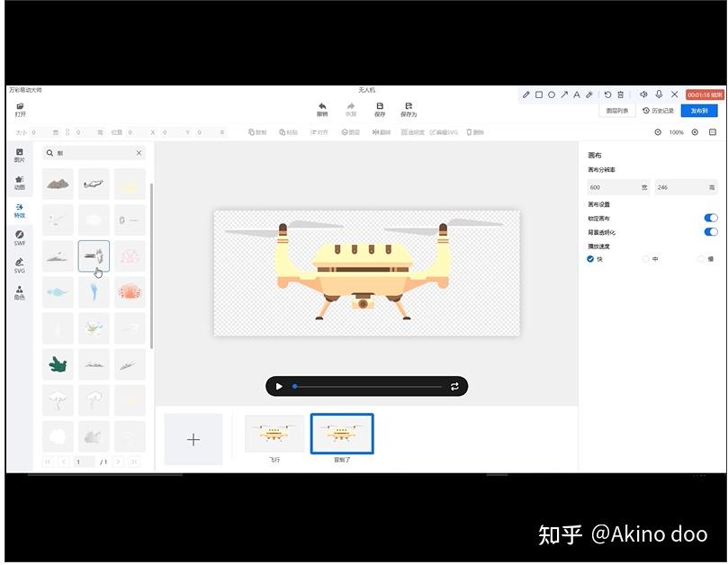The image size is (728, 565).
Task: Open the SVG sidebar tab
Action: point(20,265)
